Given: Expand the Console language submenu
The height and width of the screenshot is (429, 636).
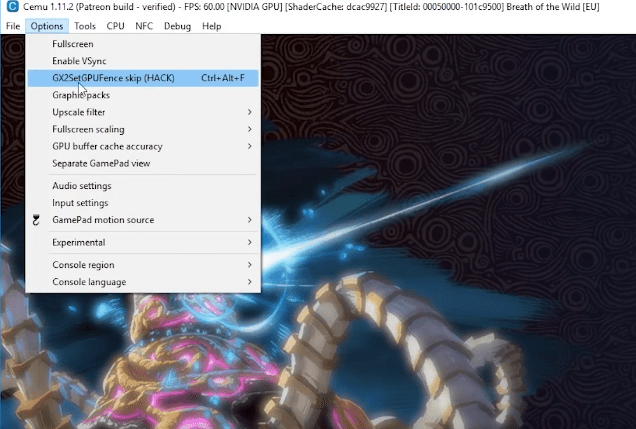Looking at the screenshot, I should tap(89, 282).
